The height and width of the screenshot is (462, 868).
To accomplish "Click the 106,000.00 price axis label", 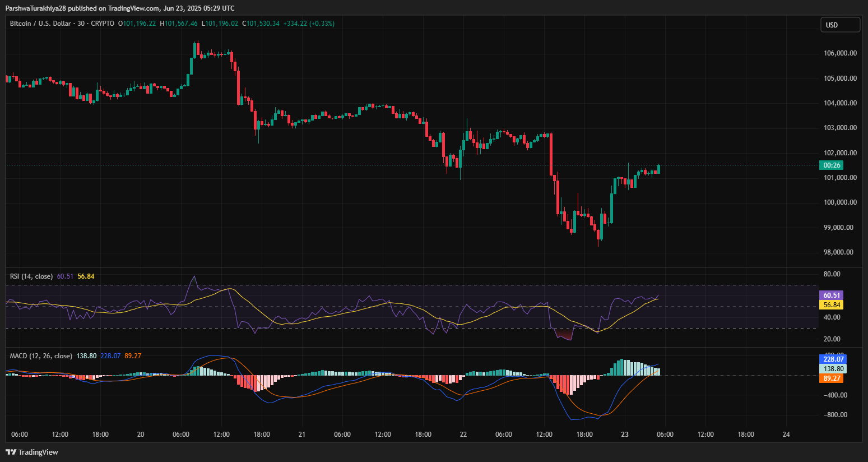I will [x=839, y=53].
